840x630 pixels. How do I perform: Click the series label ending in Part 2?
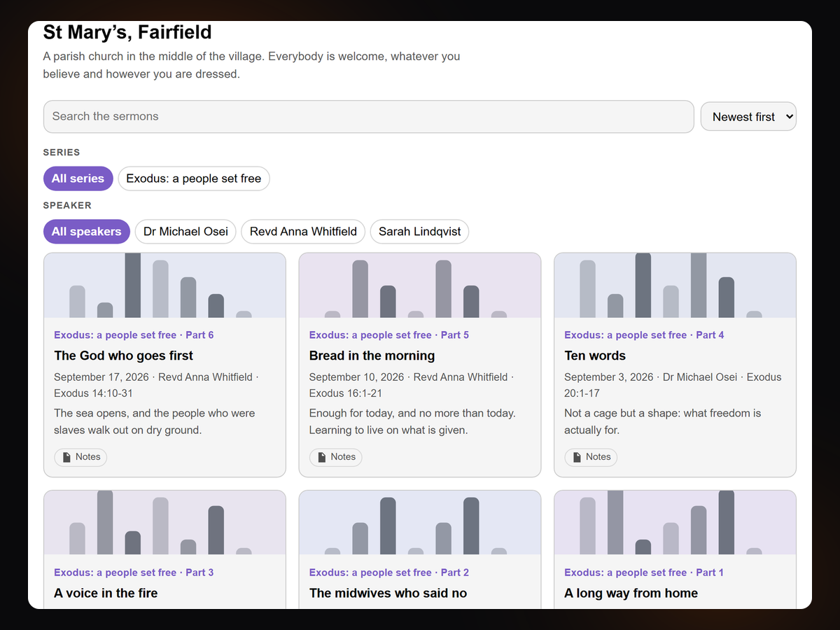tap(389, 573)
